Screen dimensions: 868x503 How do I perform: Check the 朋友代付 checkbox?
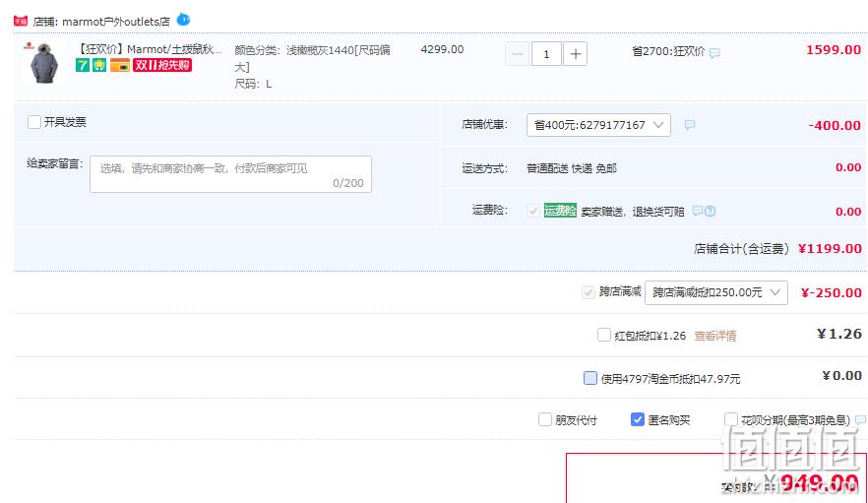coord(545,419)
